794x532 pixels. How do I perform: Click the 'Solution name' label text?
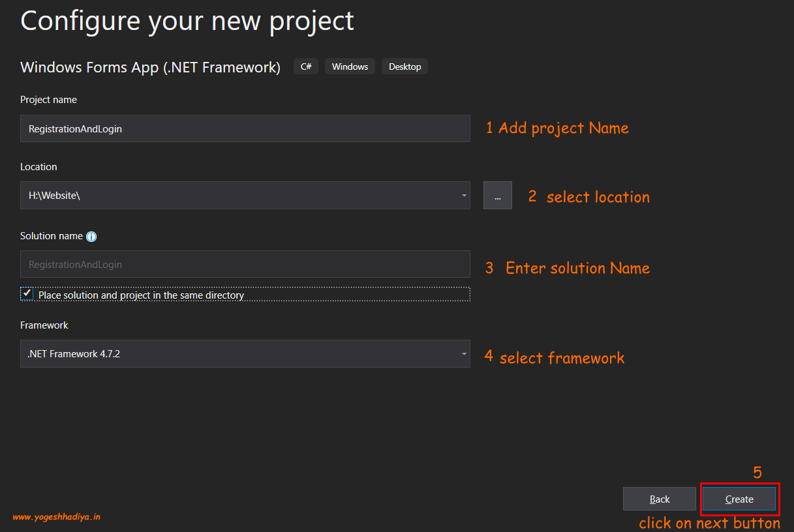[52, 236]
